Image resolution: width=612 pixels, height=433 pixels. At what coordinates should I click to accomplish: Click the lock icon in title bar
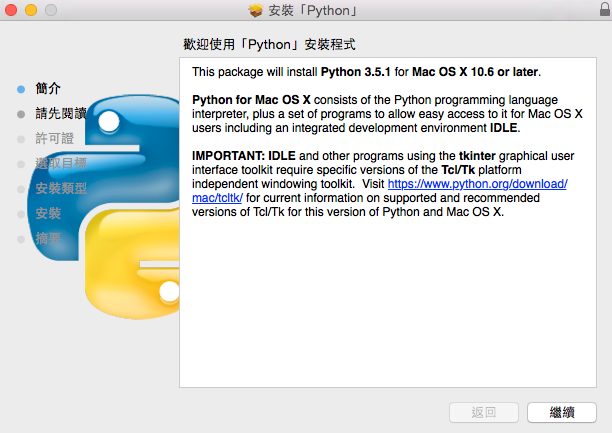pos(605,9)
